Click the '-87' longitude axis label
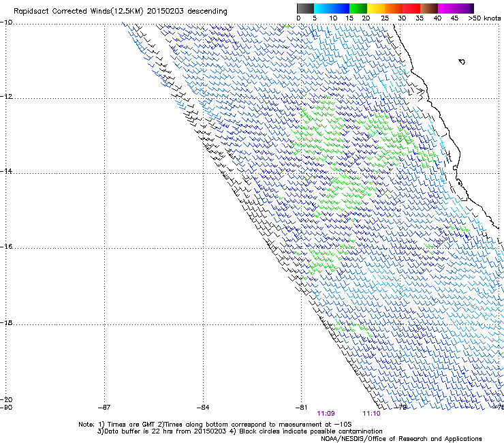This screenshot has height=443, width=504. [104, 408]
